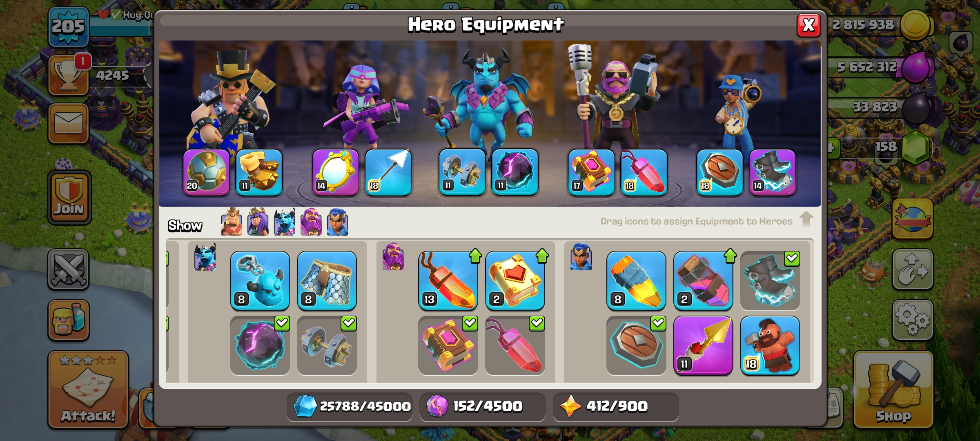The width and height of the screenshot is (980, 441).
Task: Upgrade the level 13 orange gem
Action: click(x=448, y=281)
